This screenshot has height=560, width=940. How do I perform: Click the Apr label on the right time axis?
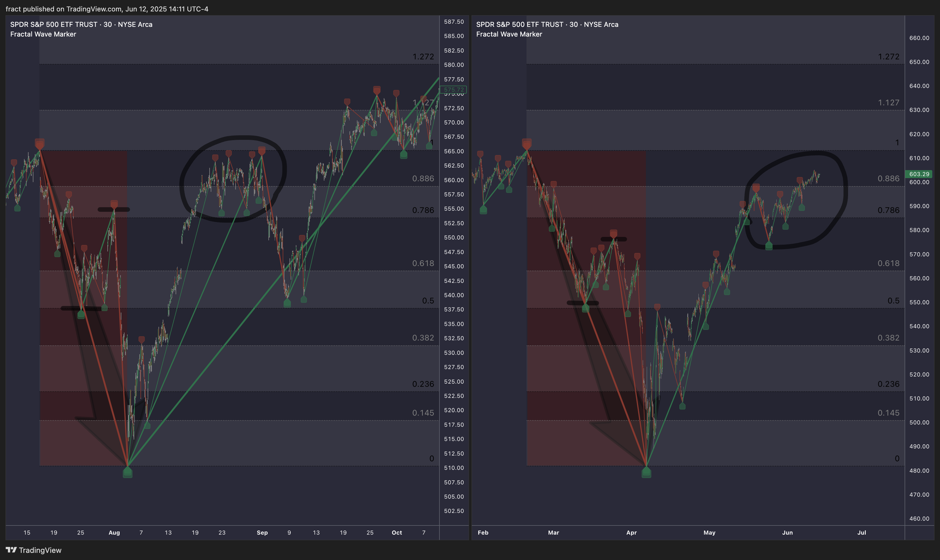pyautogui.click(x=632, y=532)
